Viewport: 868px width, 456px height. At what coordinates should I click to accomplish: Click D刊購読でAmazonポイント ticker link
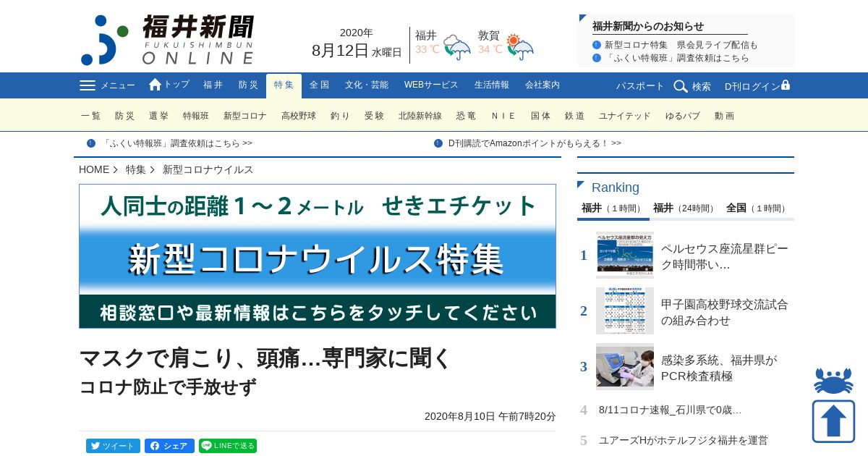tap(535, 143)
